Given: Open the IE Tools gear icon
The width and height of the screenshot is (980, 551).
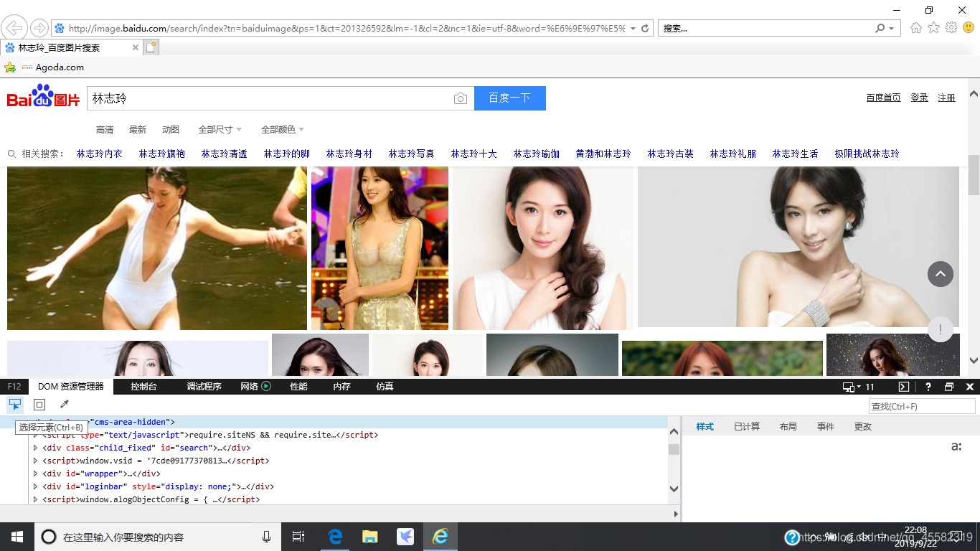Looking at the screenshot, I should click(951, 28).
